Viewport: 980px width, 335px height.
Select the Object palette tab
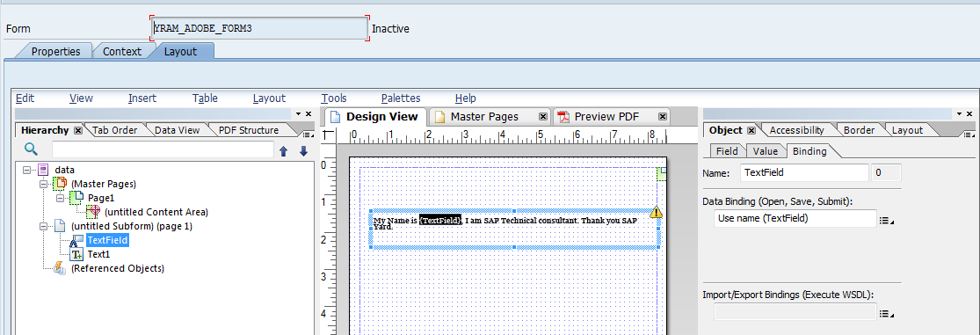click(x=725, y=130)
